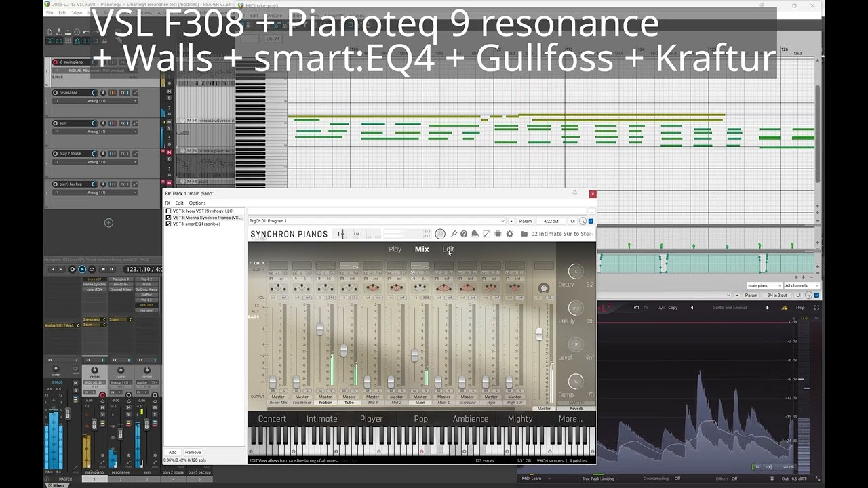Open envelope button on play3 backup track
The width and height of the screenshot is (868, 488).
(x=135, y=184)
